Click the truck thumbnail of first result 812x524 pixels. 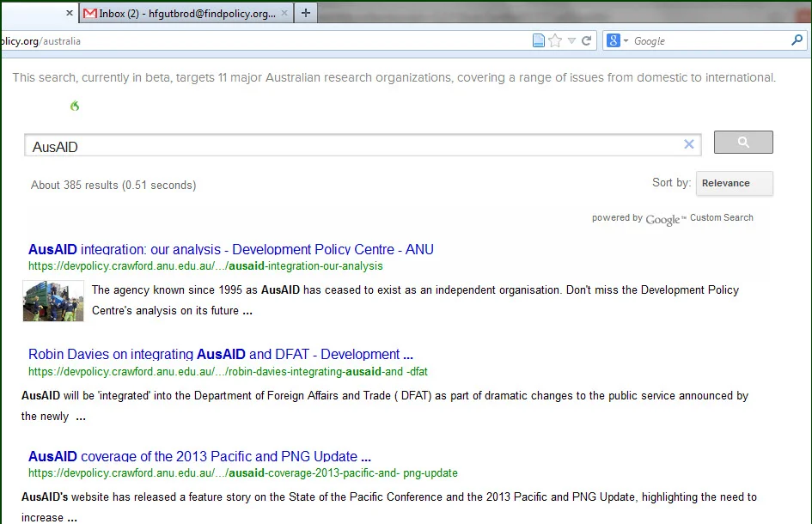[53, 301]
